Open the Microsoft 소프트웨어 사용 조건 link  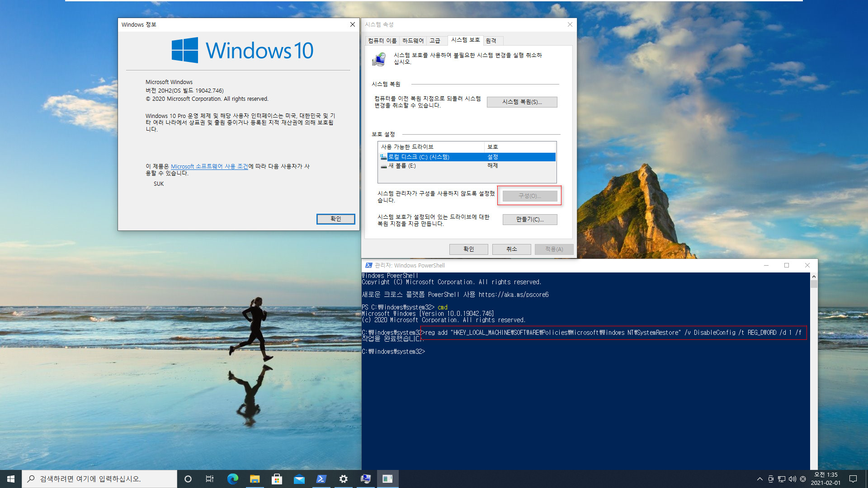pos(209,166)
